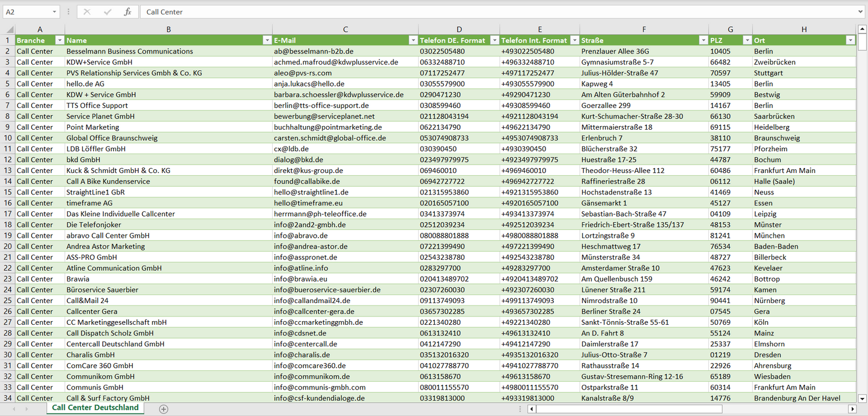Click the vertical scrollbar down arrow
868x416 pixels.
tap(863, 397)
